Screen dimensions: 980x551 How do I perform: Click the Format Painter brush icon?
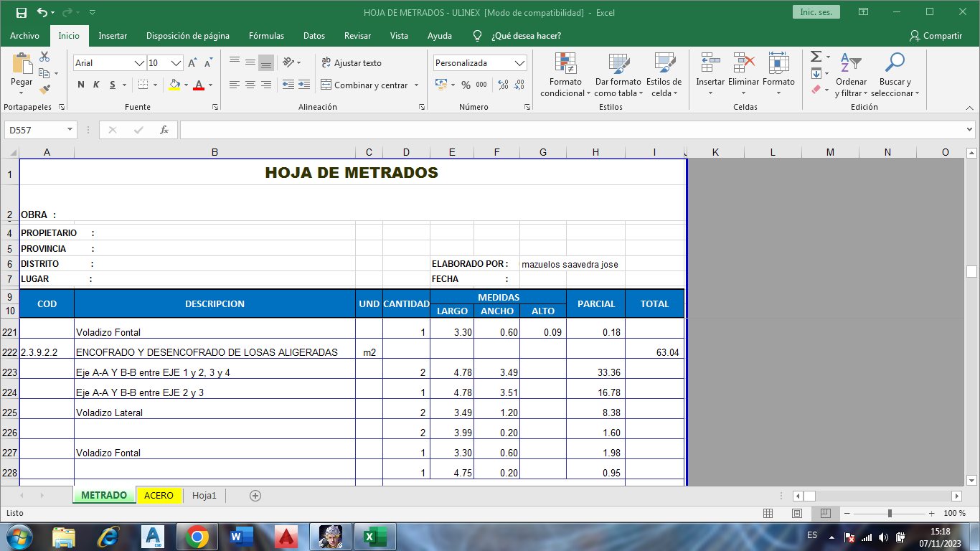pyautogui.click(x=44, y=90)
